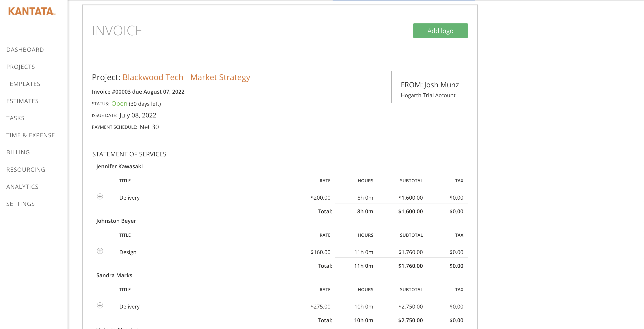
Task: Click the Net 30 payment schedule
Action: click(149, 127)
